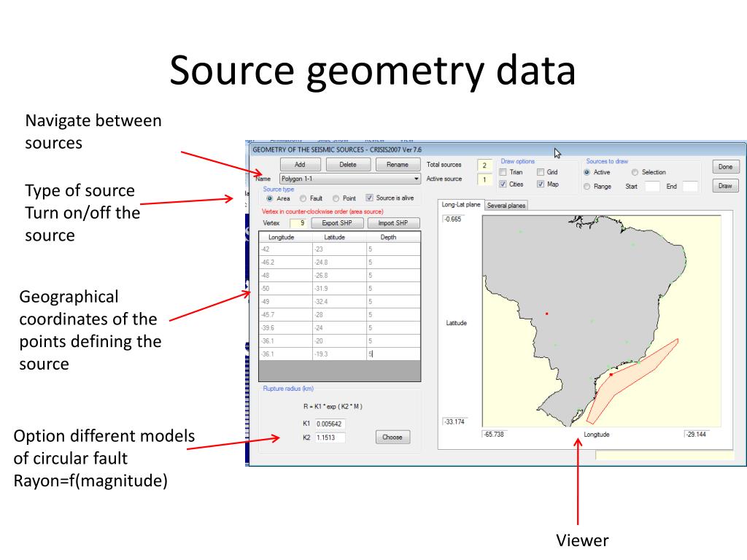Choose the Active sources-to-draw radio
The image size is (747, 560).
[587, 172]
